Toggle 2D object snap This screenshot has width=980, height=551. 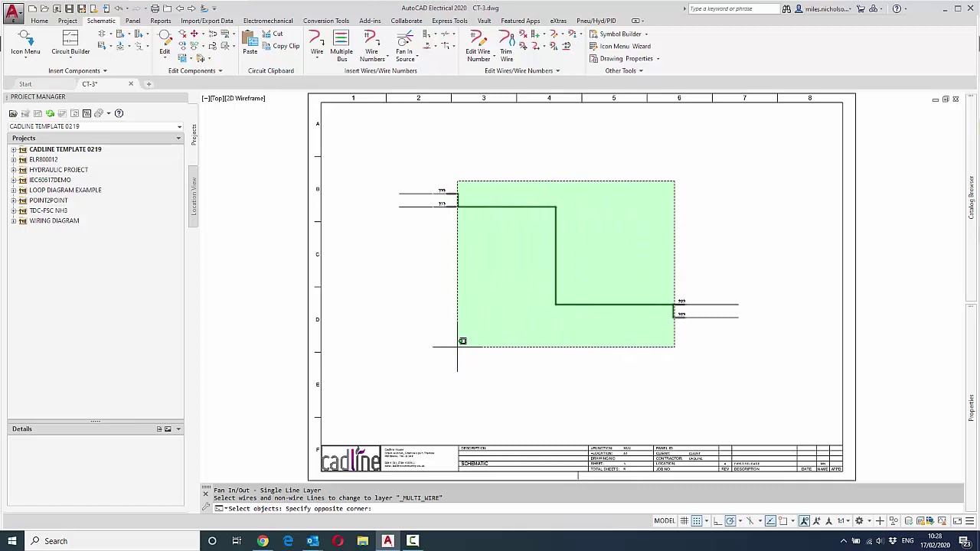pos(783,521)
